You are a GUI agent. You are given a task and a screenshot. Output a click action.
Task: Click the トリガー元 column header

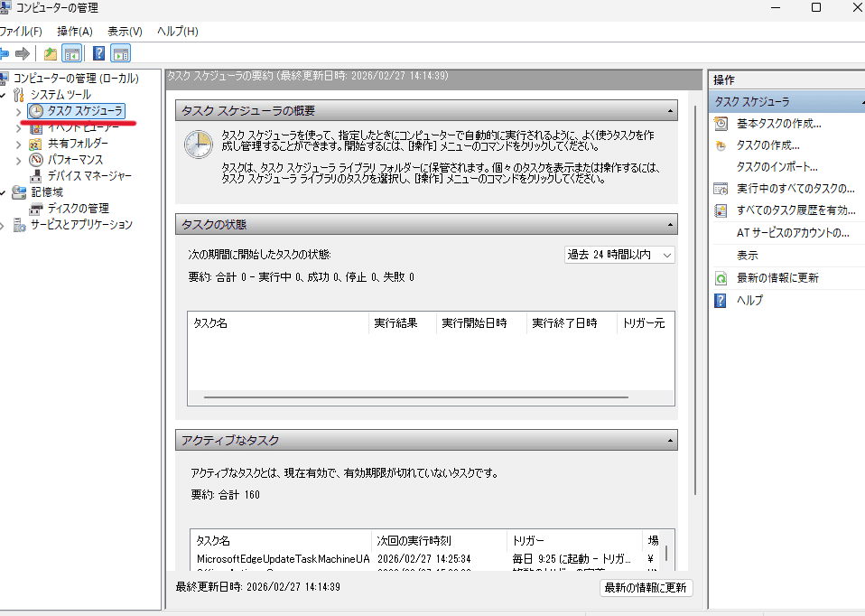coord(645,323)
